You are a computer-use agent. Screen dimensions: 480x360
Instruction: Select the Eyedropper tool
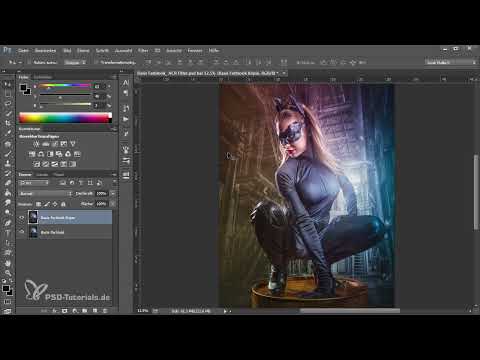pyautogui.click(x=7, y=133)
